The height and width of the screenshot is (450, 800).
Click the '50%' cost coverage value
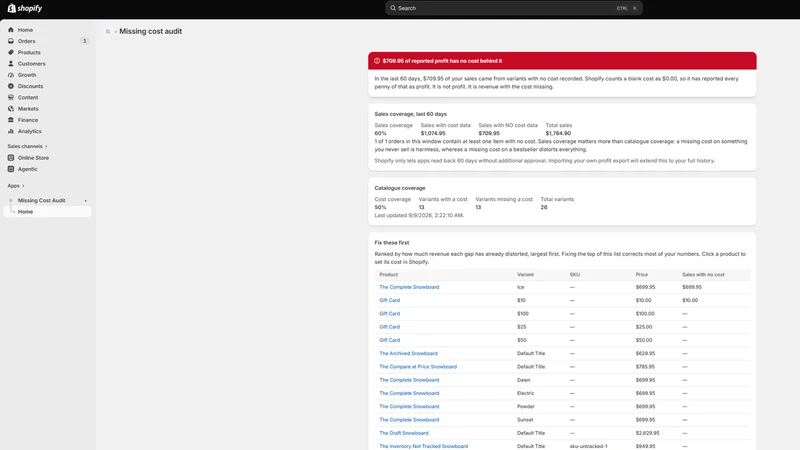pos(380,208)
